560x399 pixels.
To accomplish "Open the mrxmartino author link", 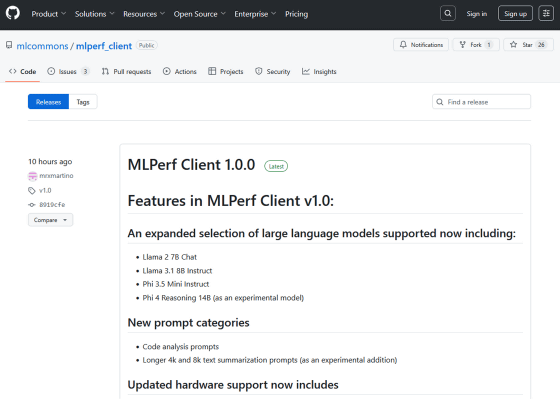I will point(56,176).
